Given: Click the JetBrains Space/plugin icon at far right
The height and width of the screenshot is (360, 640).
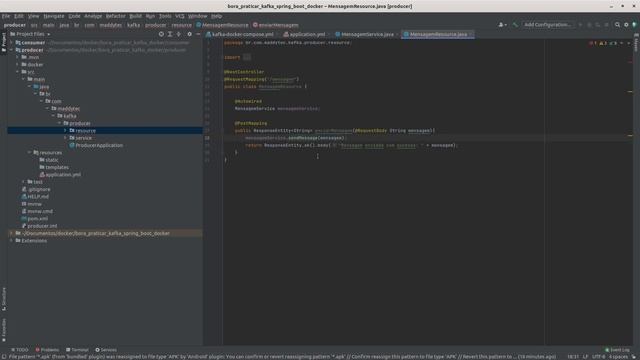Looking at the screenshot, I should 634,25.
